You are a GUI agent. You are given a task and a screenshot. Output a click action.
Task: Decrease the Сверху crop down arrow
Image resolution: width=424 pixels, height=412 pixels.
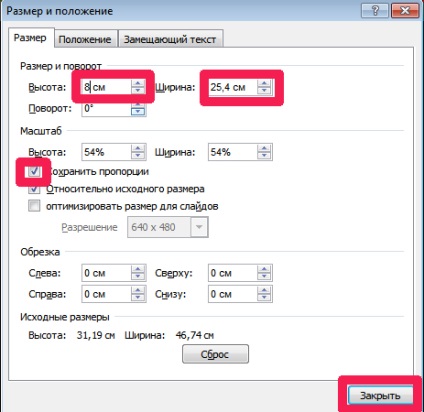264,276
